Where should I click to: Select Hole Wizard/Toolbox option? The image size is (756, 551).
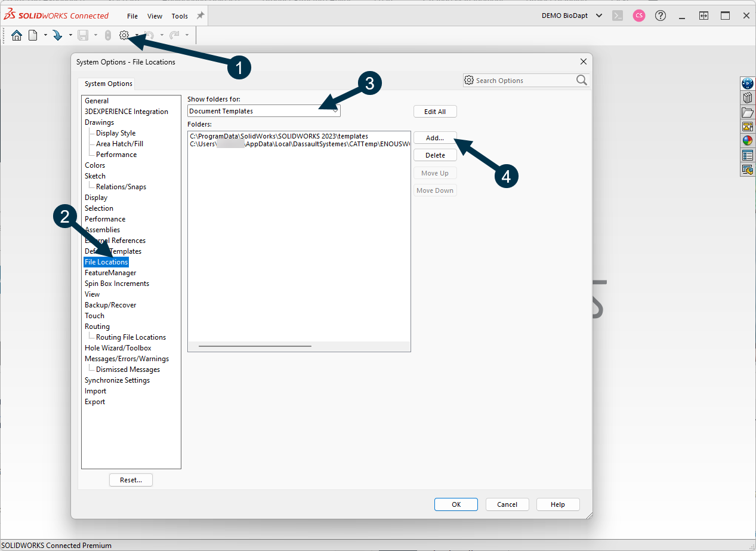(x=118, y=348)
